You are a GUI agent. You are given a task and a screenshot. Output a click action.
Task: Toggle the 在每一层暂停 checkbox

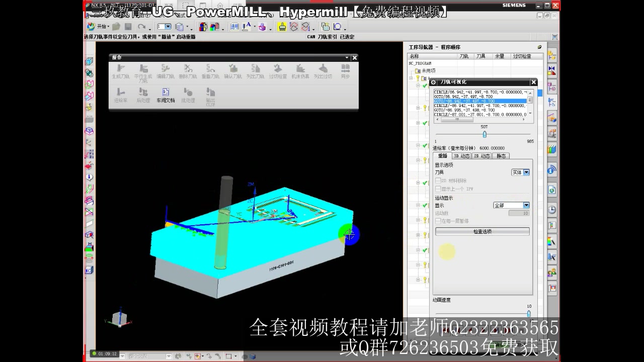tap(438, 221)
